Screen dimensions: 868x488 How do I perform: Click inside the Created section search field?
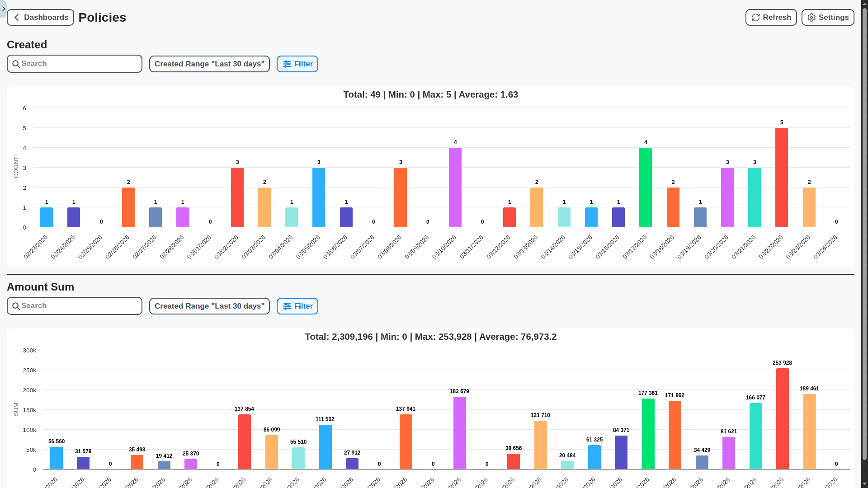(75, 64)
